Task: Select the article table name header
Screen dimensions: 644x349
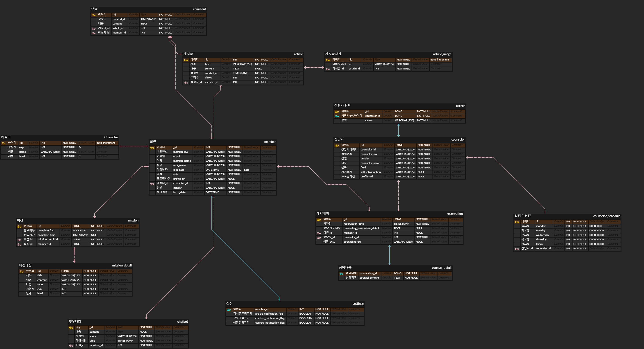Action: pyautogui.click(x=298, y=54)
